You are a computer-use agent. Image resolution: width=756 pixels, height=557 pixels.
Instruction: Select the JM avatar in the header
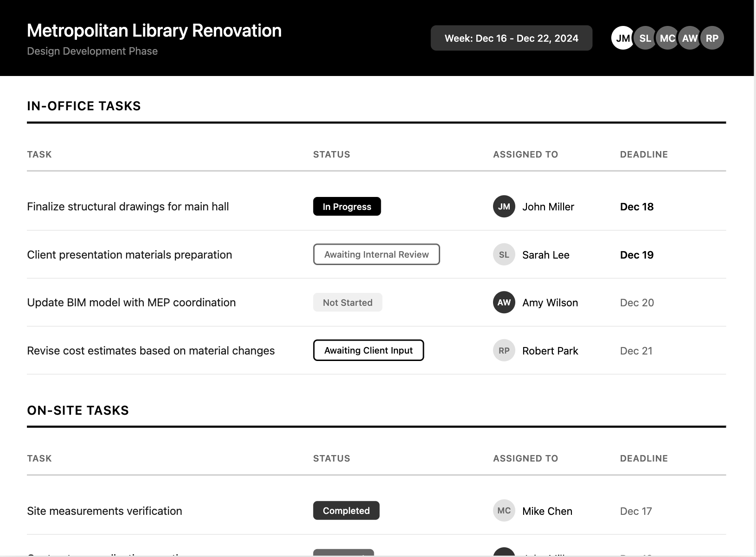click(623, 38)
